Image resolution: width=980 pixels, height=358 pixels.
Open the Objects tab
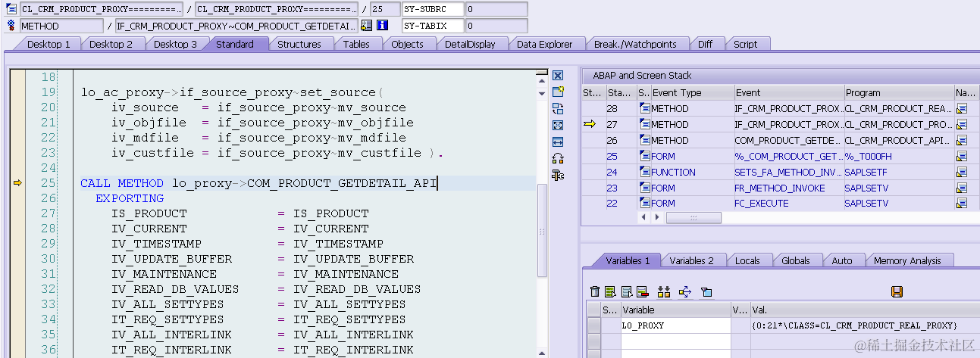[408, 44]
